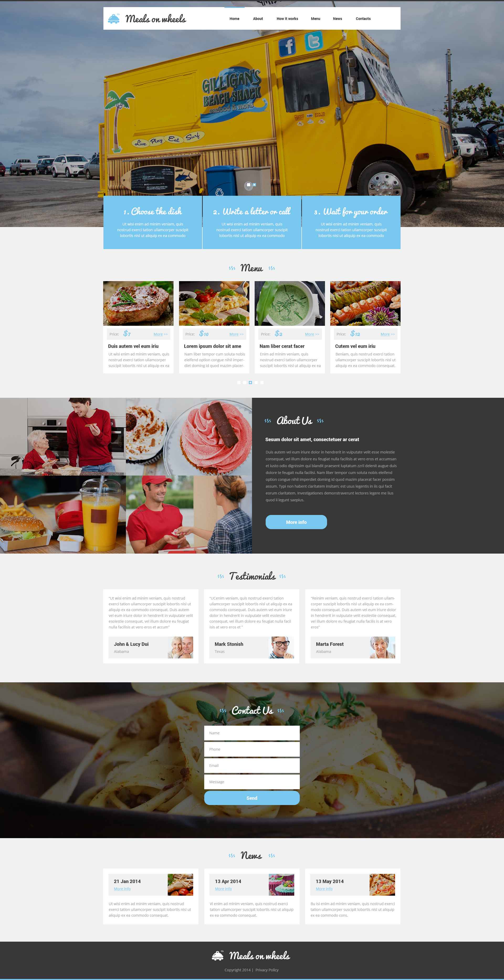Viewport: 504px width, 980px height.
Task: Click the Name input field
Action: pyautogui.click(x=251, y=733)
